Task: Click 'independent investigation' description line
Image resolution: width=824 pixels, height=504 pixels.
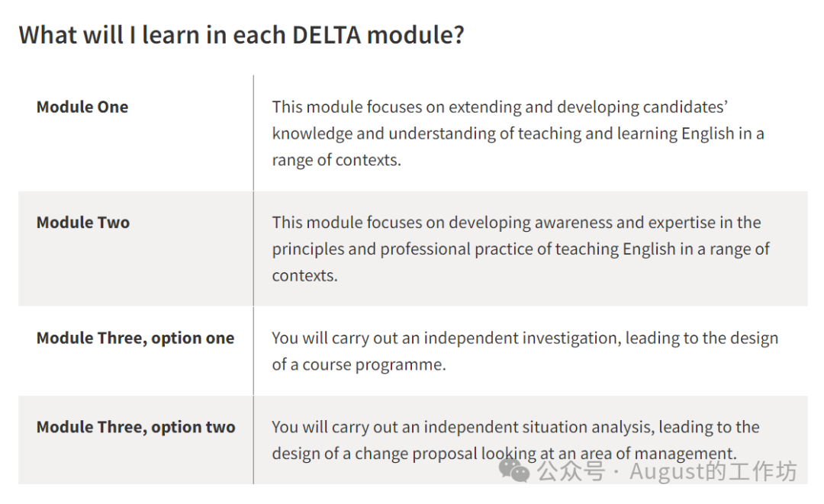Action: click(525, 339)
